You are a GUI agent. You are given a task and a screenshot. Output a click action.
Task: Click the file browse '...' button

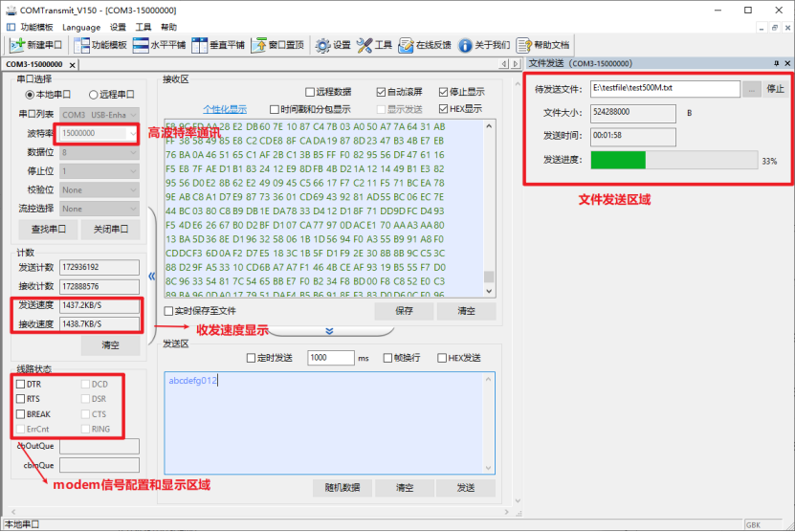tap(751, 89)
